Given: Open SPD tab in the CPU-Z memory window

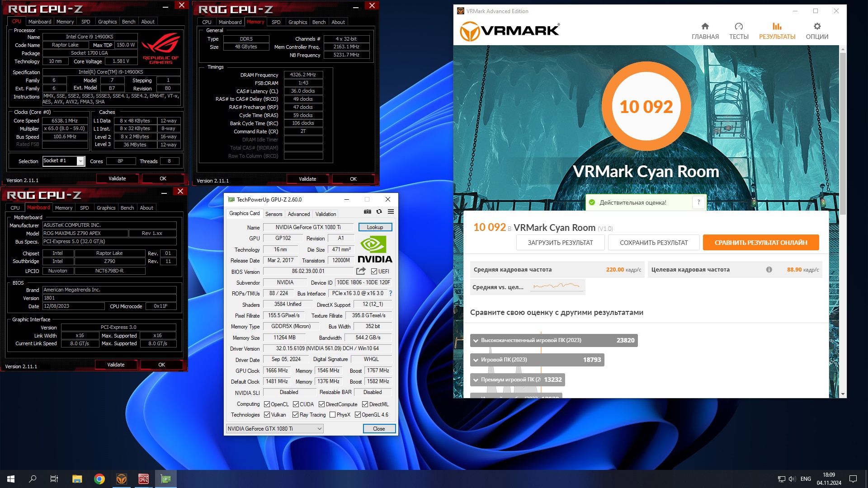Looking at the screenshot, I should pyautogui.click(x=276, y=22).
